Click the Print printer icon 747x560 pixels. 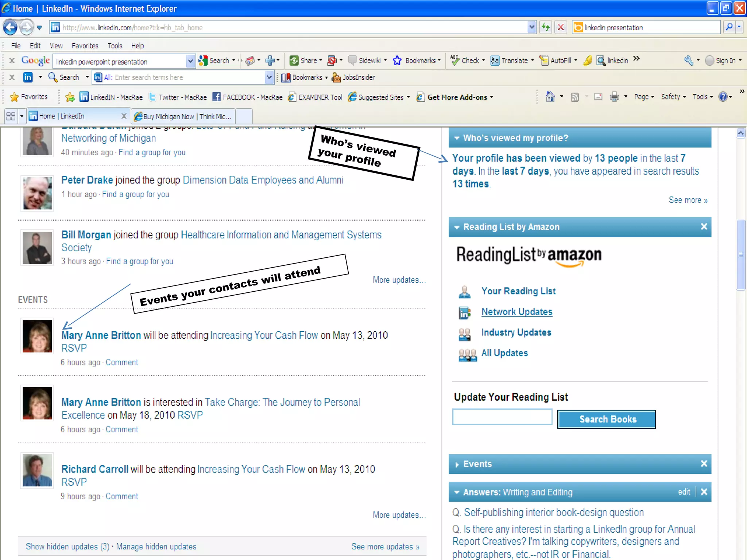click(614, 97)
